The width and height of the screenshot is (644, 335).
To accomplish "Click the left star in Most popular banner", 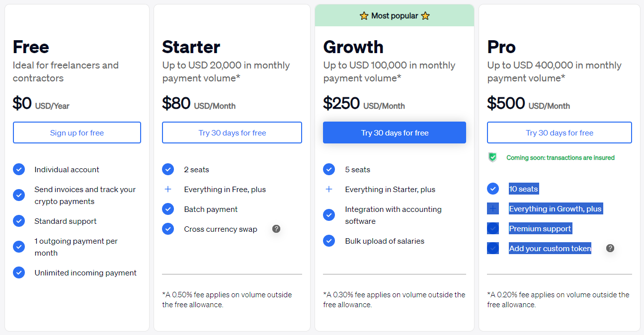I will 364,16.
